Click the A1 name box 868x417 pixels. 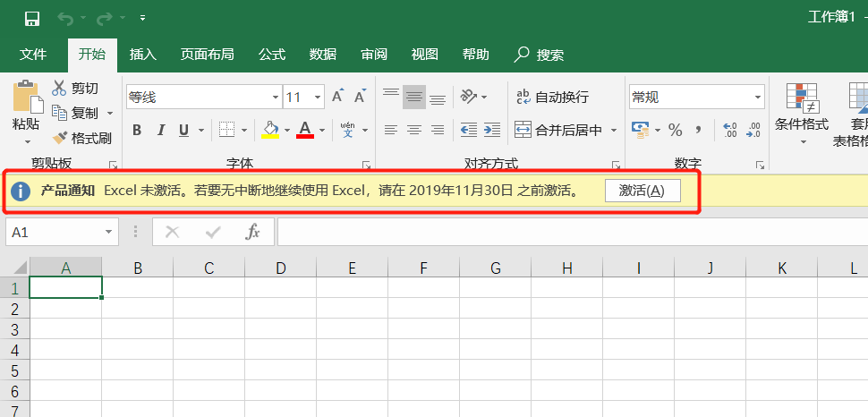pos(62,232)
